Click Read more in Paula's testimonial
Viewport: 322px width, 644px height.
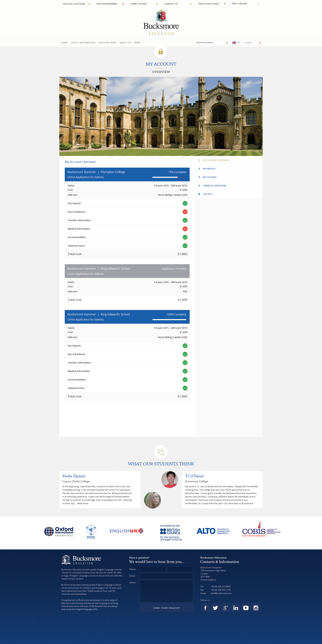(83, 504)
